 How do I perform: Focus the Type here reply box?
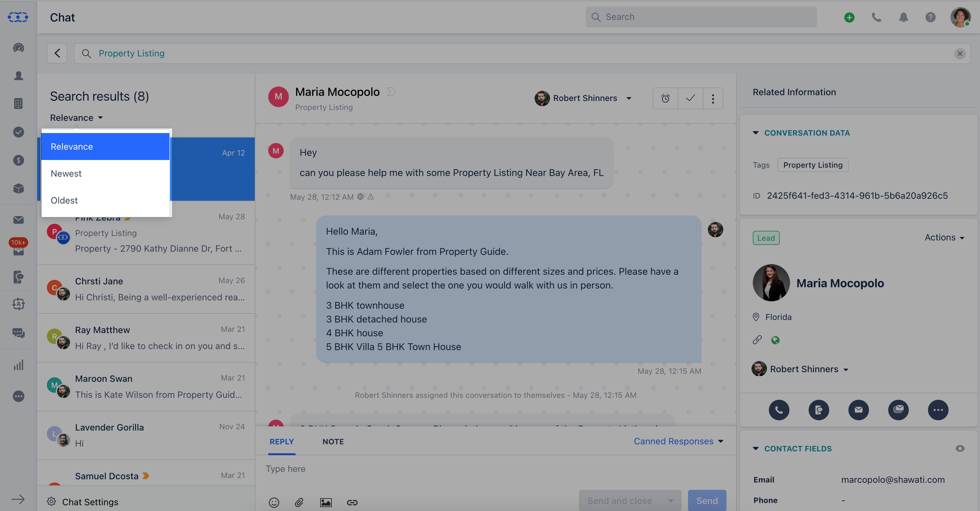click(495, 469)
